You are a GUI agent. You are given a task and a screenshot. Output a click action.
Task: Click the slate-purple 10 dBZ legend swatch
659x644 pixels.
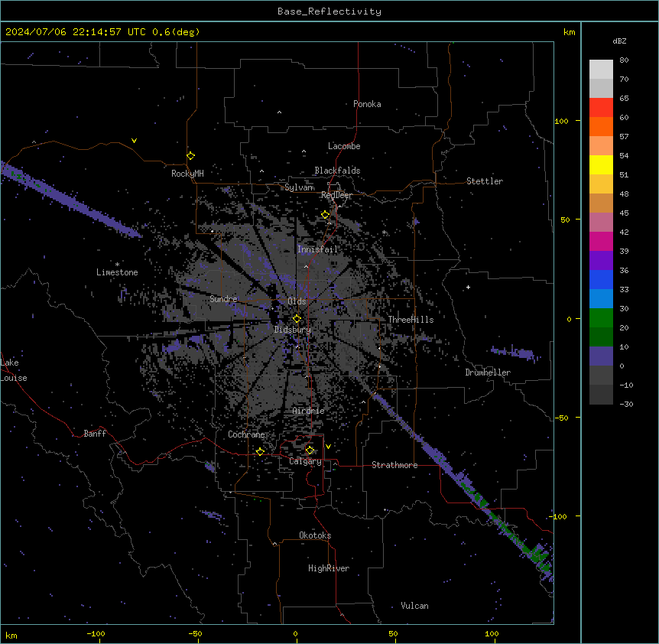[601, 356]
